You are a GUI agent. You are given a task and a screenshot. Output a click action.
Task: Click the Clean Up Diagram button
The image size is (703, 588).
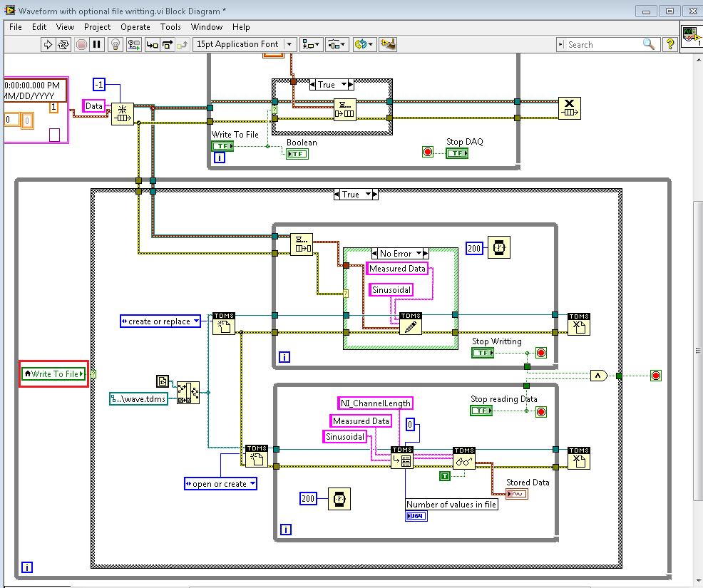pyautogui.click(x=388, y=44)
